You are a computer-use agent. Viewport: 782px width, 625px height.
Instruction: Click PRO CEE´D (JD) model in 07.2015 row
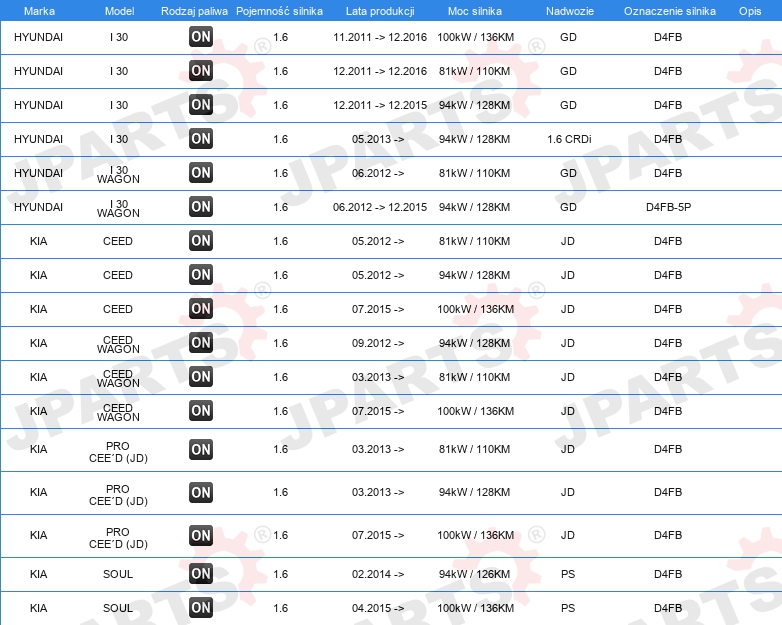[118, 538]
